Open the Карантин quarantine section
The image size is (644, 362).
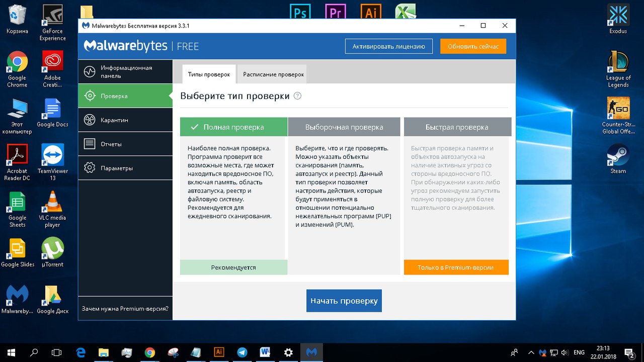click(x=125, y=120)
